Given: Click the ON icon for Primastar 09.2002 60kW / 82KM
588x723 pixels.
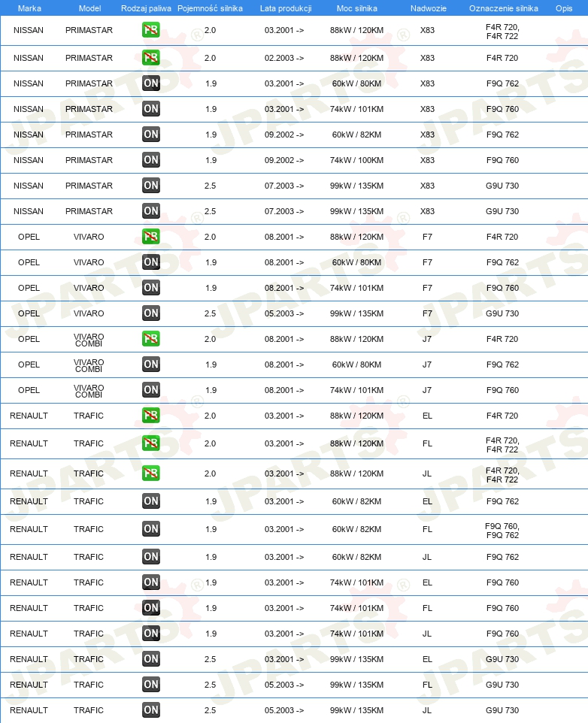Looking at the screenshot, I should tap(151, 135).
